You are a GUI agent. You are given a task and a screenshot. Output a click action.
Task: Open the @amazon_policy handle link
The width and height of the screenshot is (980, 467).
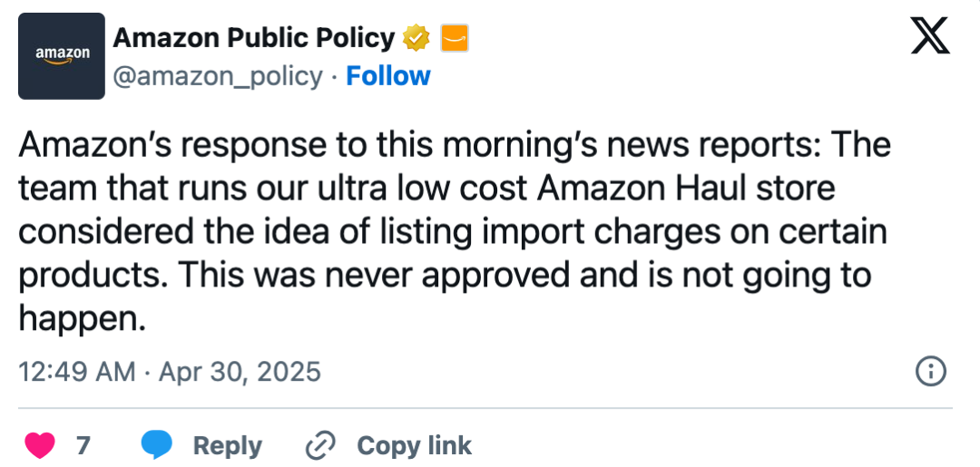point(218,76)
